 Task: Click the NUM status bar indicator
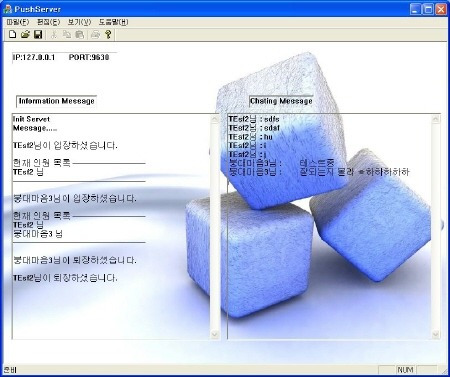405,370
